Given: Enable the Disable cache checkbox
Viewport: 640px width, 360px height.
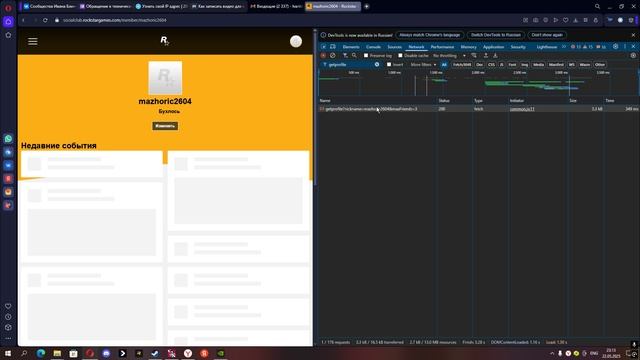Looking at the screenshot, I should click(x=400, y=56).
